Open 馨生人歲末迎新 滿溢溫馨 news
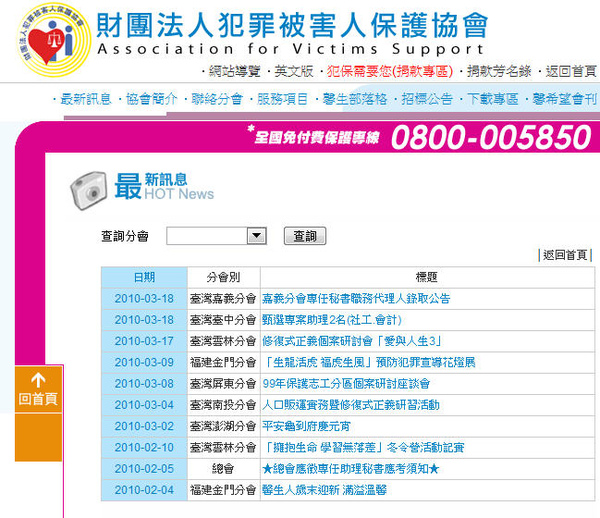Viewport: 600px width, 518px height. point(324,490)
